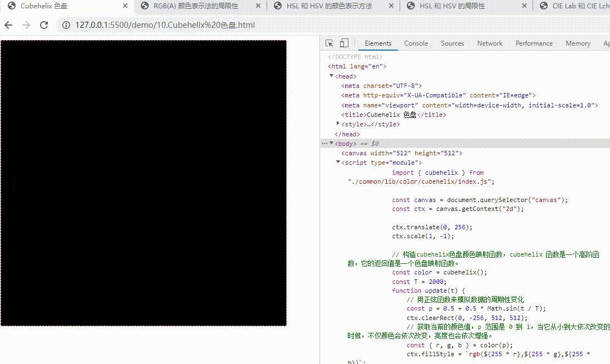The height and width of the screenshot is (364, 610).
Task: Switch to the HSL 和 HSV 的颜色表示方法 tab
Action: (329, 6)
